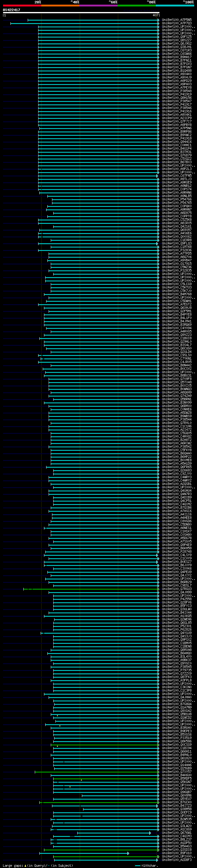This screenshot has height=868, width=197.
Task: Click the UniRef100_A9PA03 label
Action: tap(177, 84)
